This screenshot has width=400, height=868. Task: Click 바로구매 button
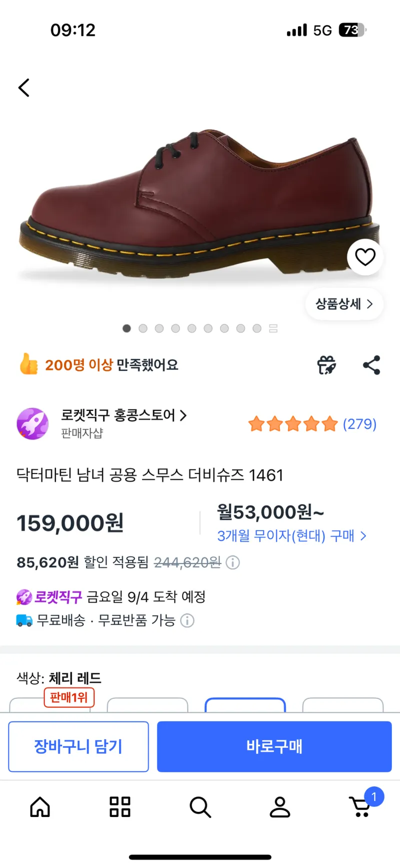tap(274, 746)
